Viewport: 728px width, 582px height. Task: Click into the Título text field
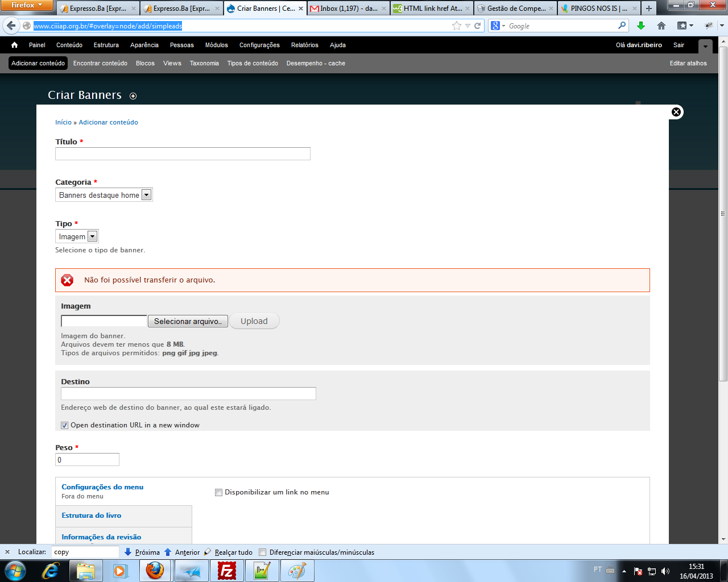pos(183,153)
